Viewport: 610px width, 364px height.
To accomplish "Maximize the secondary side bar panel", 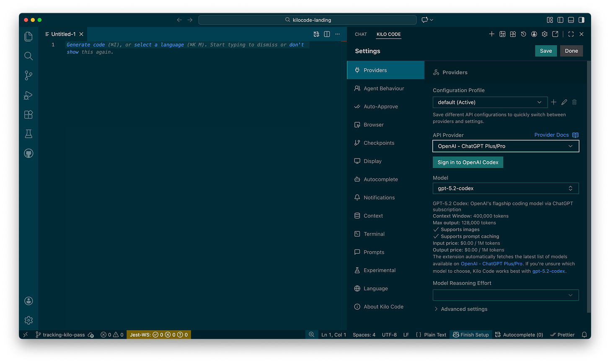I will (x=571, y=34).
